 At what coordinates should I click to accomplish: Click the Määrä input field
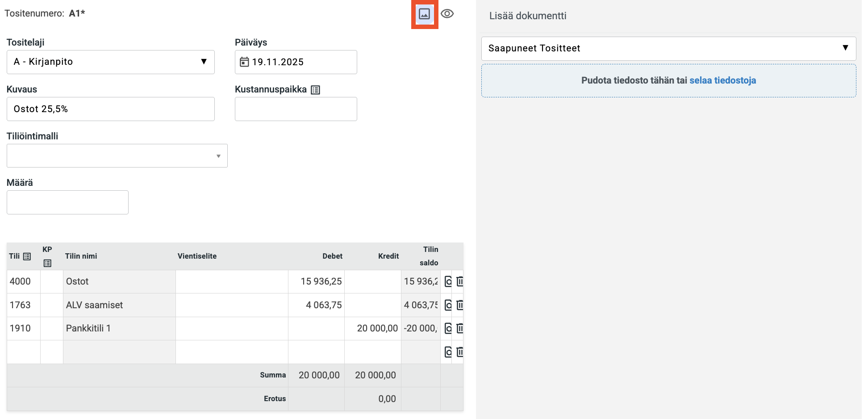tap(67, 202)
